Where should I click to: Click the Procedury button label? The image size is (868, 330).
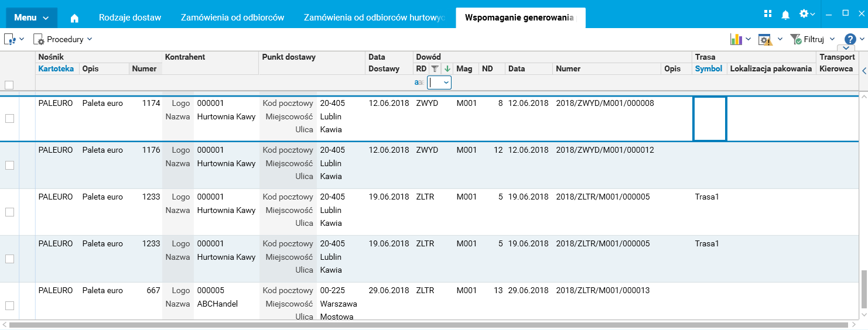[x=66, y=39]
